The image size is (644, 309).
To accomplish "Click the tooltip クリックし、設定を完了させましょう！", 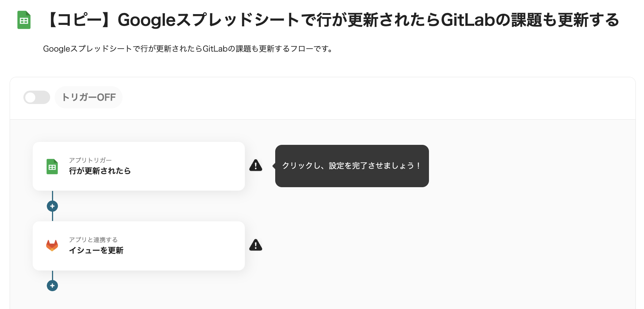I will coord(352,166).
